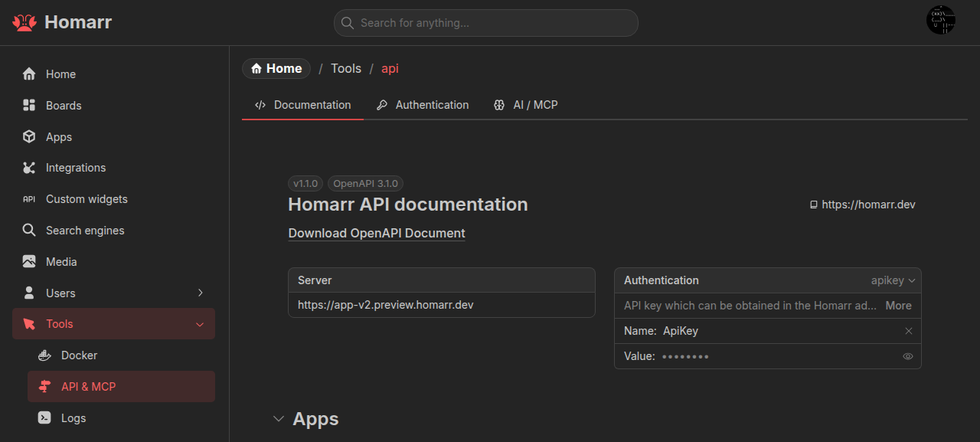Click the v1.1.0 version badge
Viewport: 980px width, 442px height.
305,184
